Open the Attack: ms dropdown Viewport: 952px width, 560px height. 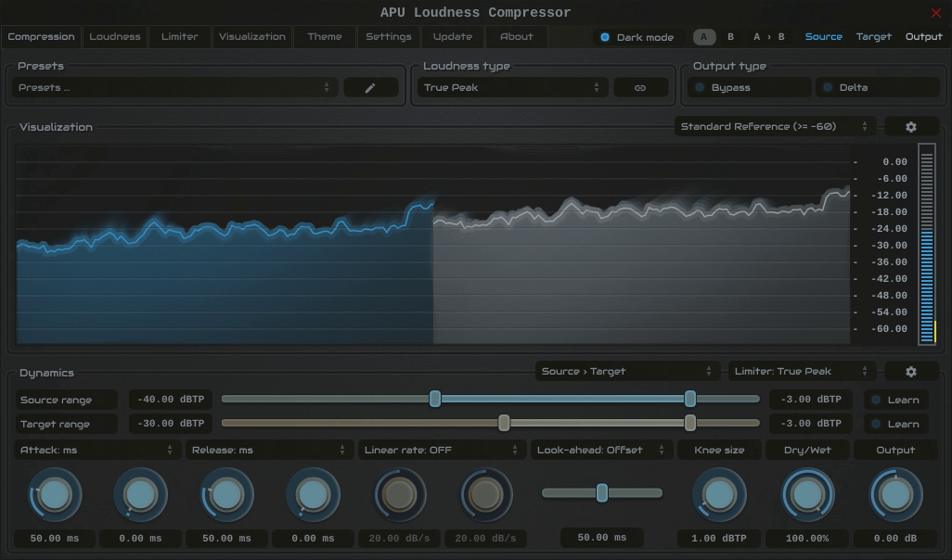click(97, 451)
